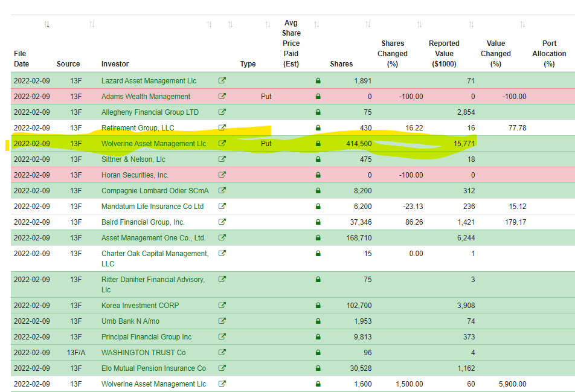575x392 pixels.
Task: Click the lock icon in Baird Financial row
Action: 318,222
